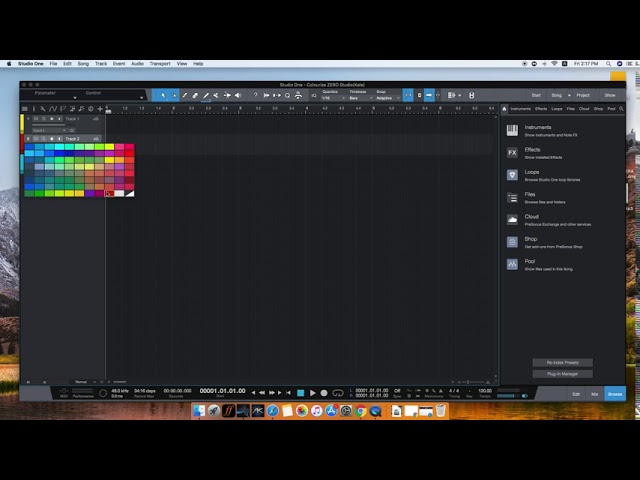640x480 pixels.
Task: Toggle the Loop button in transport
Action: pos(338,393)
